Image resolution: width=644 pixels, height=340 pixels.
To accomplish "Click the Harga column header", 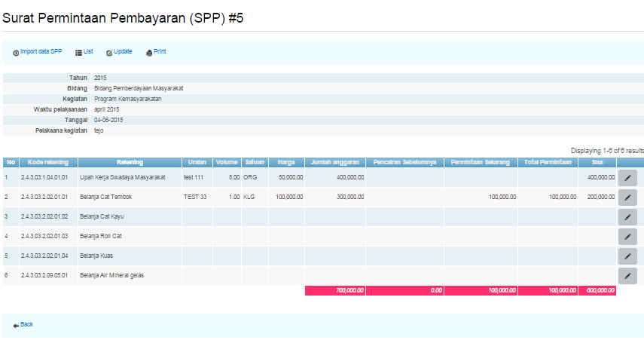I will point(285,162).
